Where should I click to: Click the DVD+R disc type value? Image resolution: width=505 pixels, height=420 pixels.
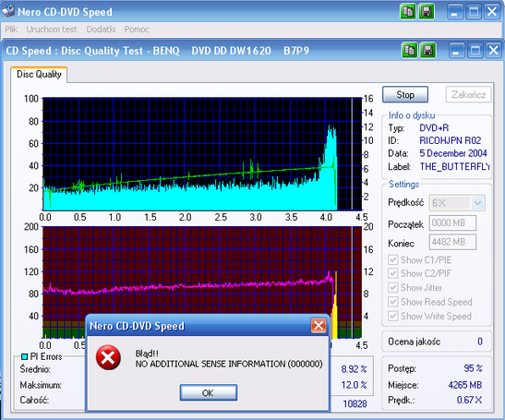click(434, 128)
